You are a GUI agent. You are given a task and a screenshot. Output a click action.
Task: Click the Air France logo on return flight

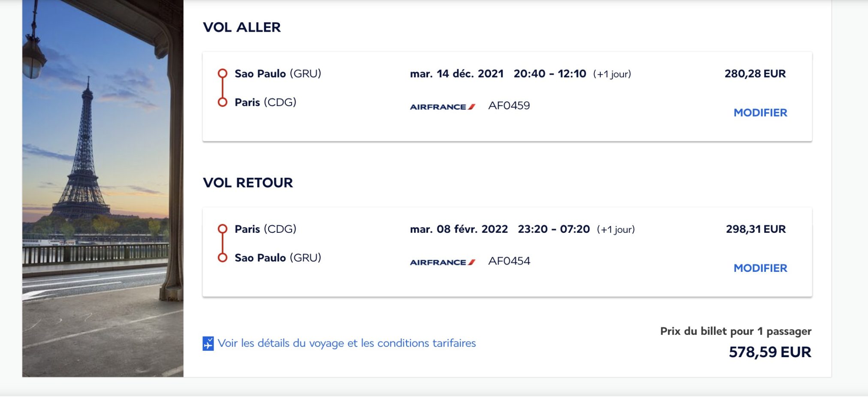pyautogui.click(x=442, y=262)
